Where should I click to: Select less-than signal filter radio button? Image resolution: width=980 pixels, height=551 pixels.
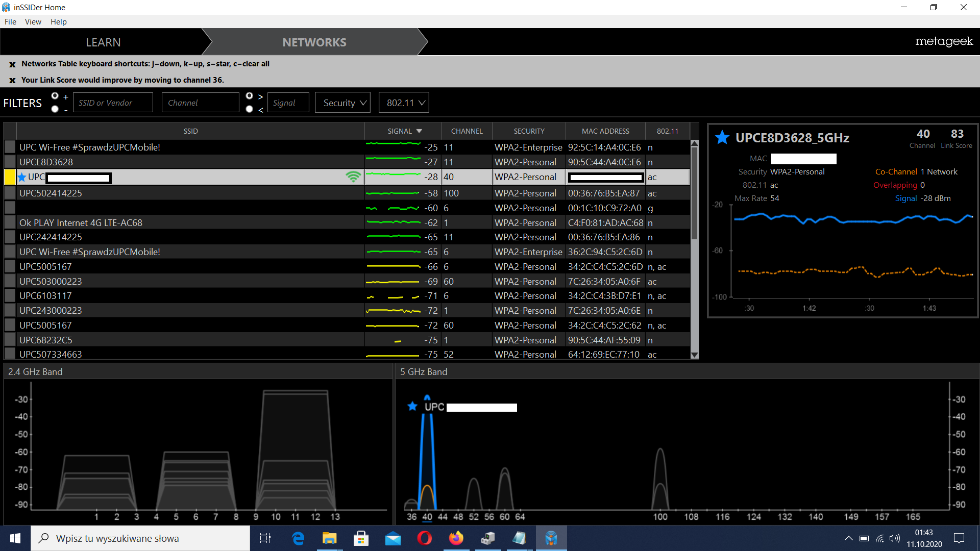tap(249, 109)
